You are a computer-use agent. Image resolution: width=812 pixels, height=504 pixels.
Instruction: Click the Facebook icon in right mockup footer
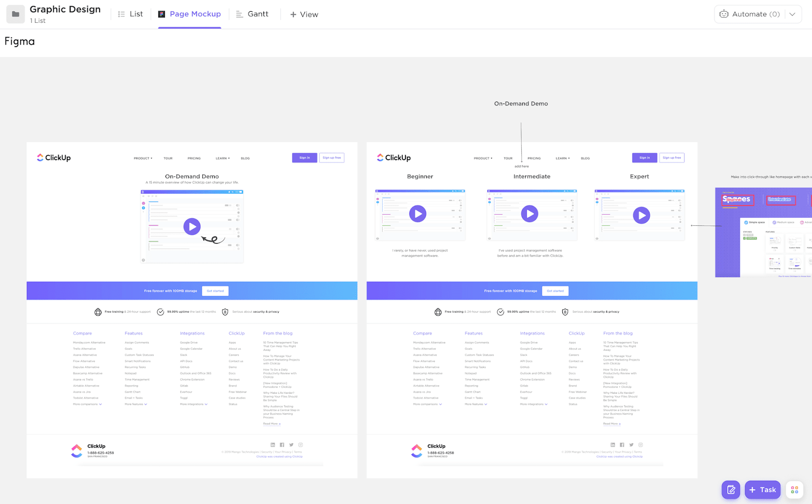click(622, 445)
